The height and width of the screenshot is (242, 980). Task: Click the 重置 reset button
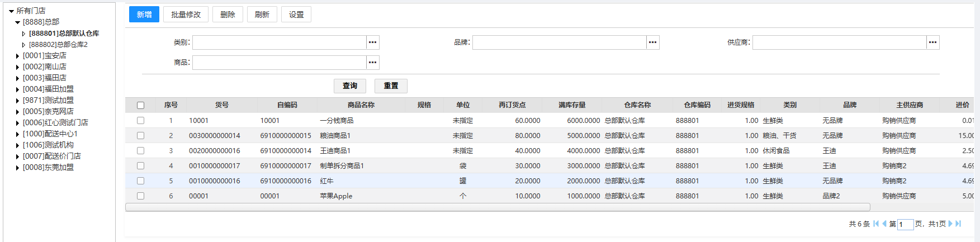(x=391, y=86)
